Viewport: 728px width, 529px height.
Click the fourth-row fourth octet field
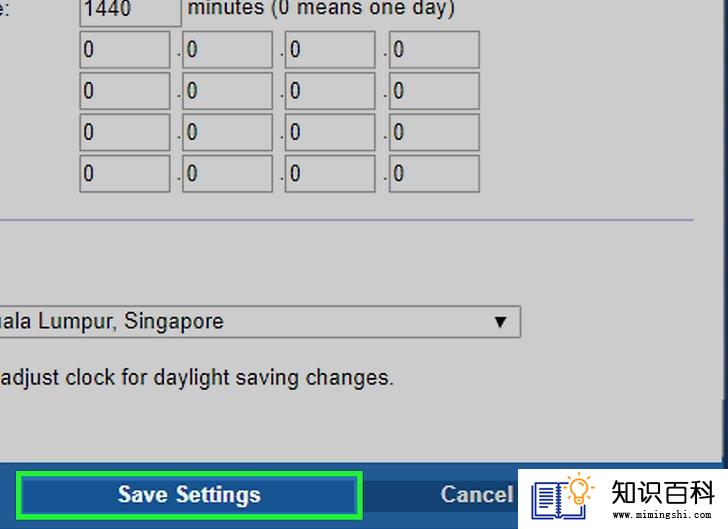click(434, 174)
